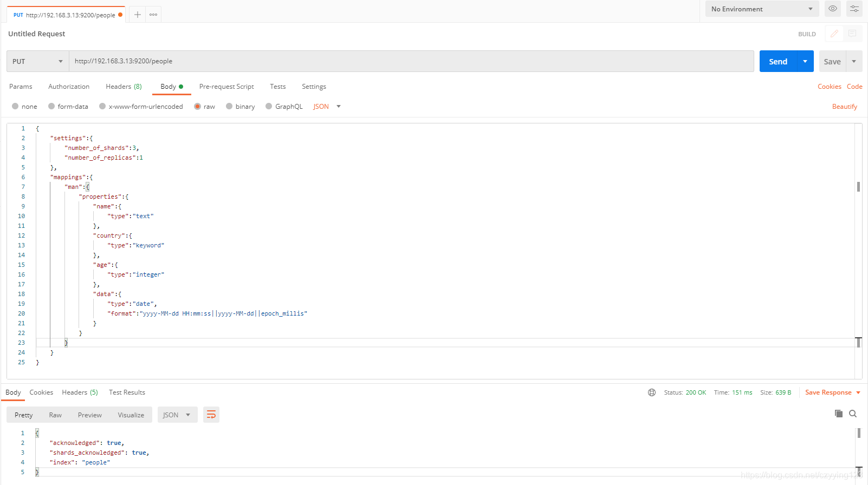Copy response with the copy icon

pyautogui.click(x=839, y=414)
